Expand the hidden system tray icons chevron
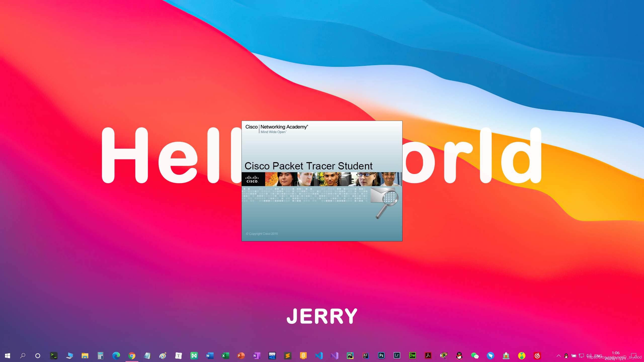This screenshot has width=644, height=362. (558, 356)
